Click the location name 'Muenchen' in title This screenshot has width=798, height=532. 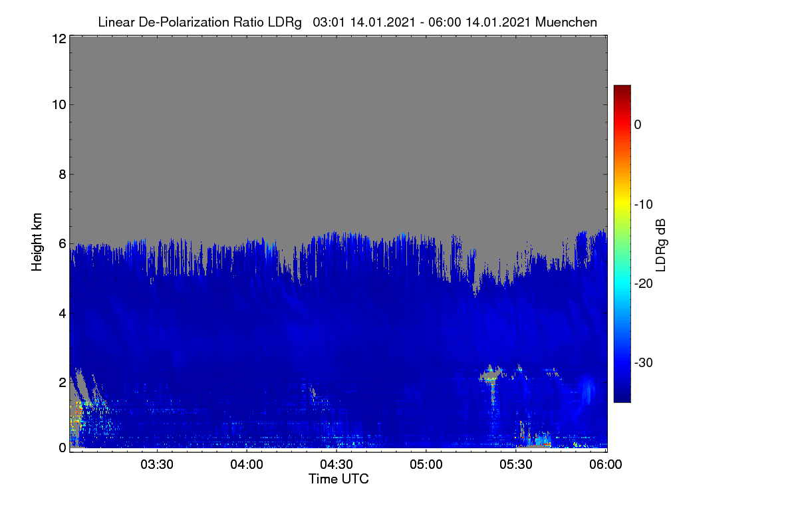pyautogui.click(x=566, y=22)
